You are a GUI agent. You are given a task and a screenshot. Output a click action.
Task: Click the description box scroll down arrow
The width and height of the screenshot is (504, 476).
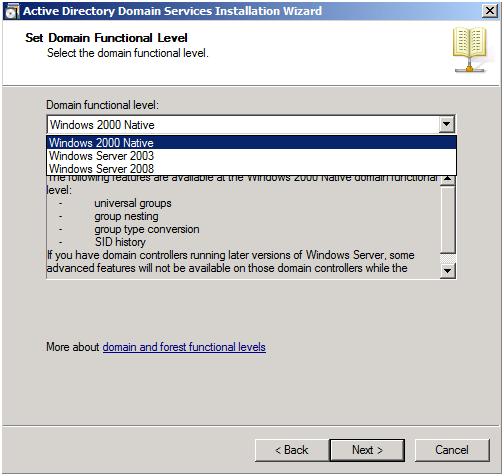click(448, 270)
